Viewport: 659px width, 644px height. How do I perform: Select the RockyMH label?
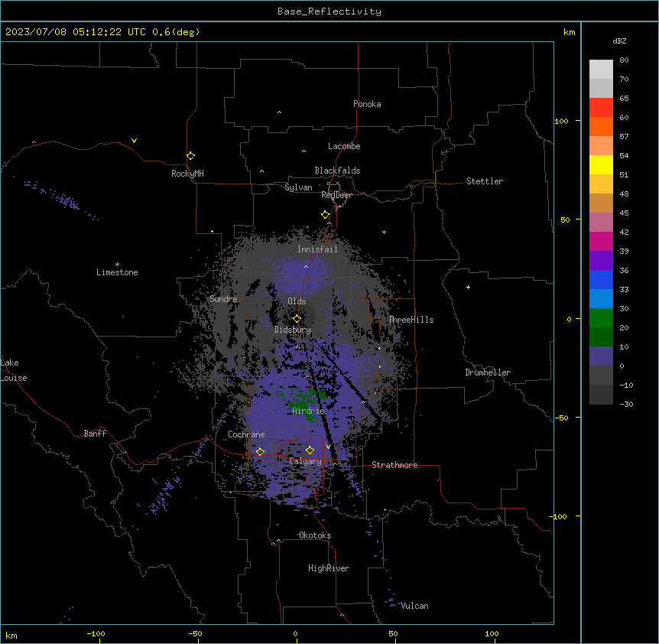(187, 174)
